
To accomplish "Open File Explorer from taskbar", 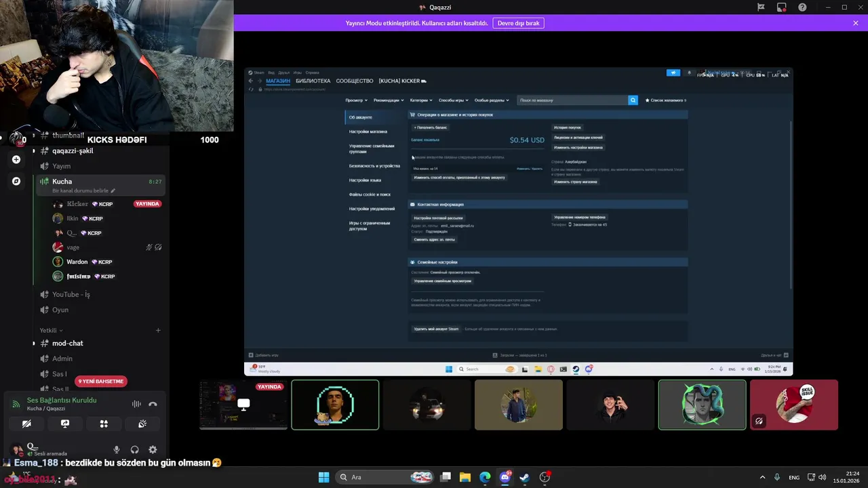I will (x=465, y=477).
